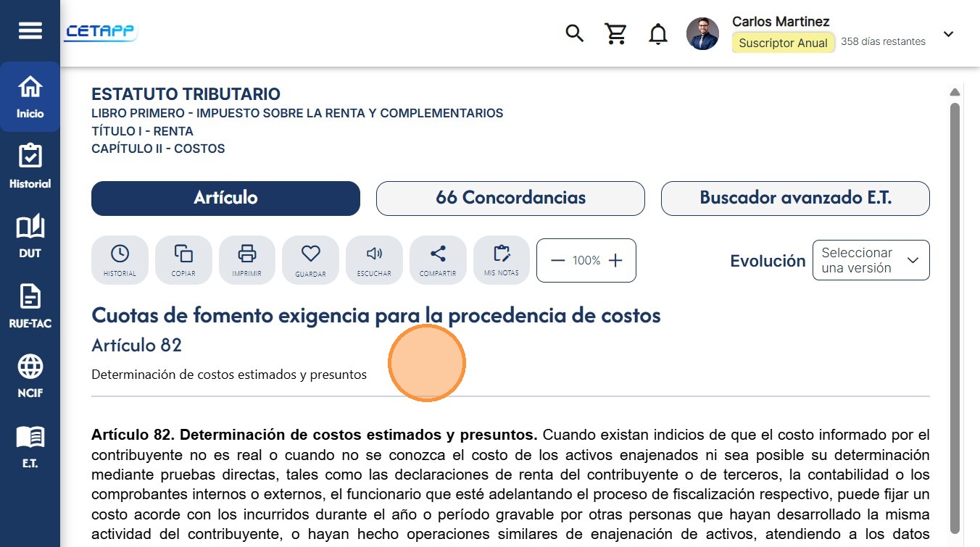Viewport: 980px width, 547px height.
Task: Click the Compartir share button
Action: [x=438, y=260]
